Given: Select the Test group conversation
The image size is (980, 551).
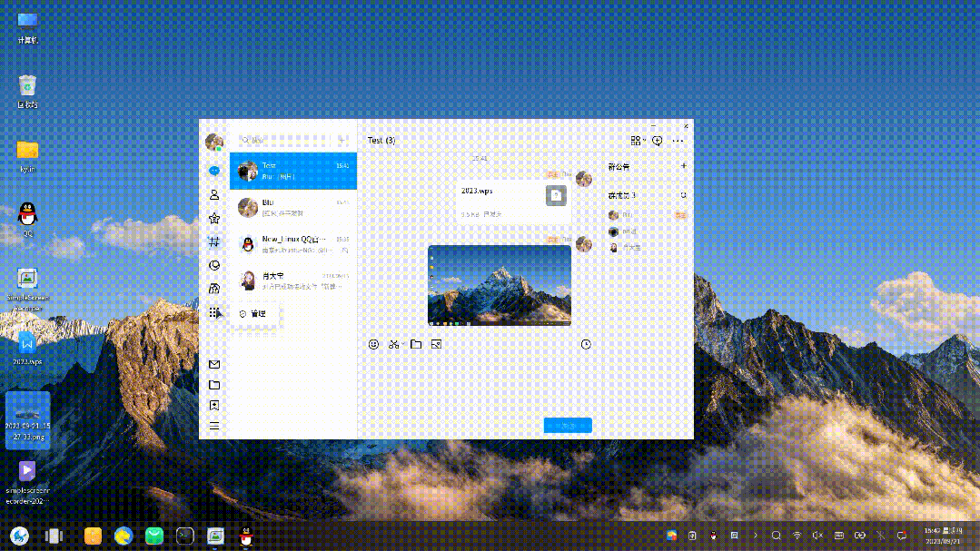Looking at the screenshot, I should coord(292,171).
